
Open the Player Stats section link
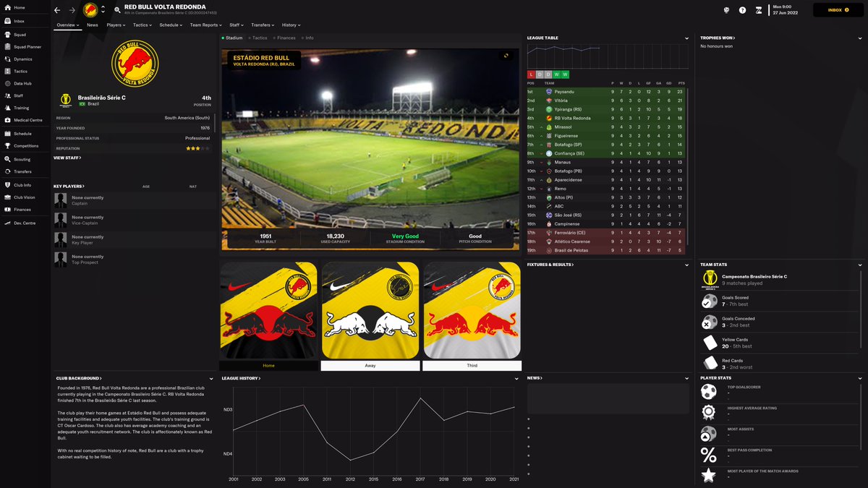(x=717, y=378)
